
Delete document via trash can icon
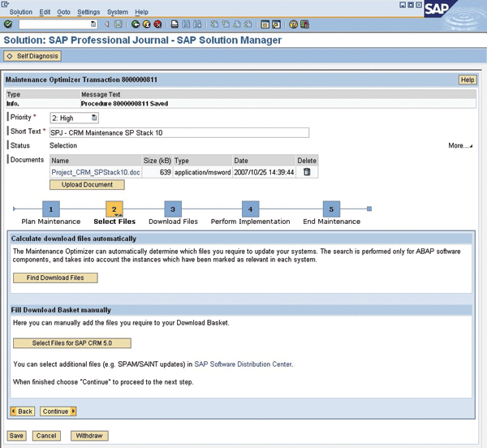(x=307, y=172)
